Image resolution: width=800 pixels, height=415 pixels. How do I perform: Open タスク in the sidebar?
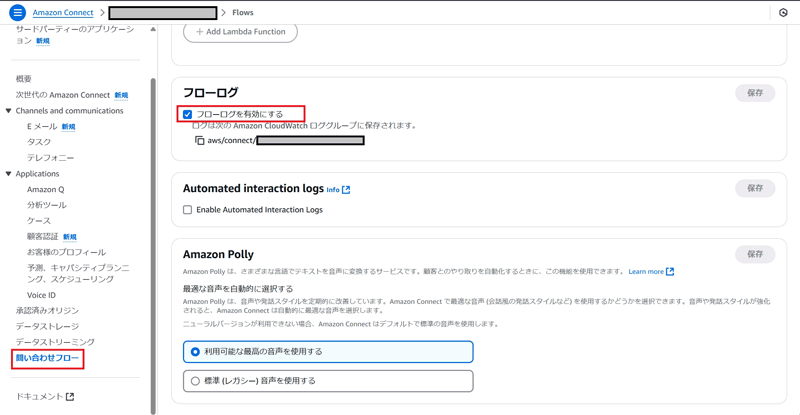tap(39, 142)
